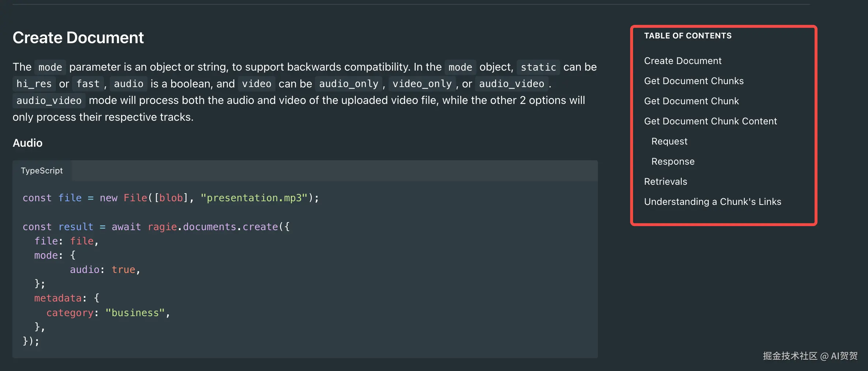The width and height of the screenshot is (868, 371).
Task: Navigate to Get Document Chunk Content
Action: (x=710, y=121)
